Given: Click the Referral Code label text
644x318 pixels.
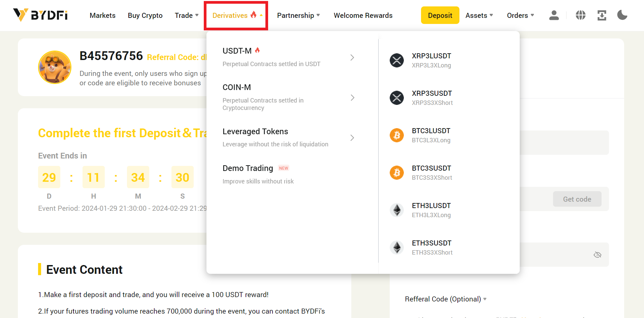Looking at the screenshot, I should coord(177,57).
